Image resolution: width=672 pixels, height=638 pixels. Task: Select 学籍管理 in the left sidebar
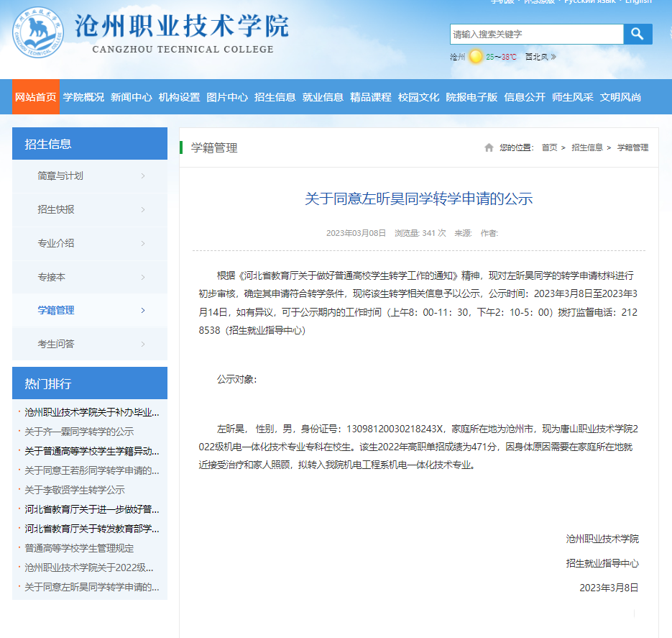(x=56, y=311)
